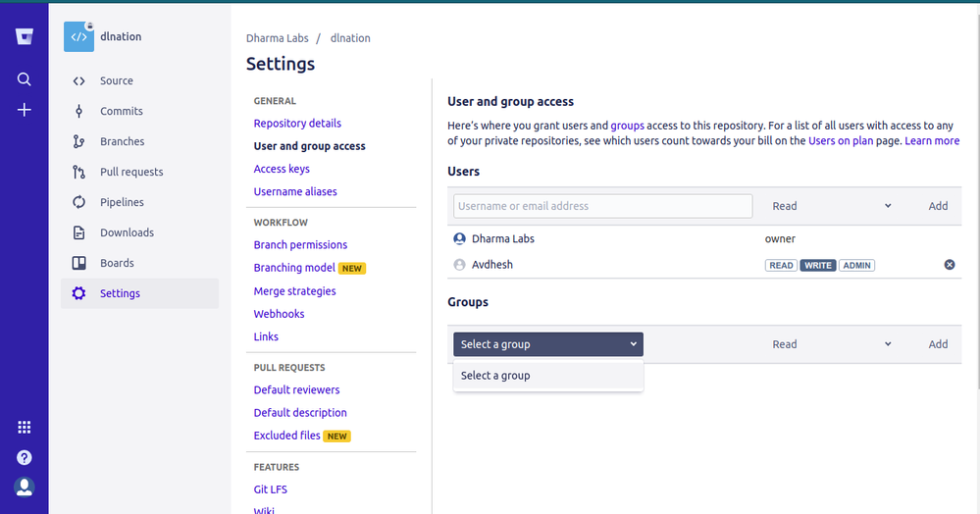Click the Dharma Labs breadcrumb

click(x=277, y=38)
